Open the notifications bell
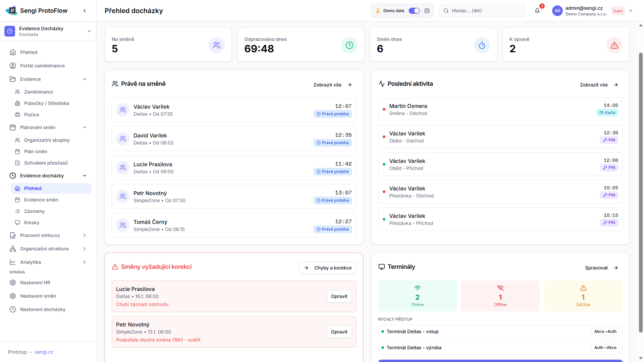The image size is (644, 362). pos(537,11)
